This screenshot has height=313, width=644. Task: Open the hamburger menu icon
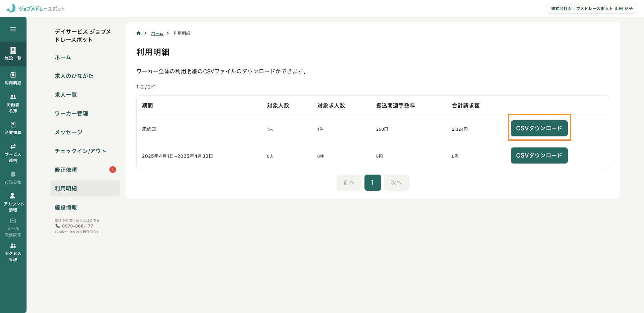pos(13,29)
